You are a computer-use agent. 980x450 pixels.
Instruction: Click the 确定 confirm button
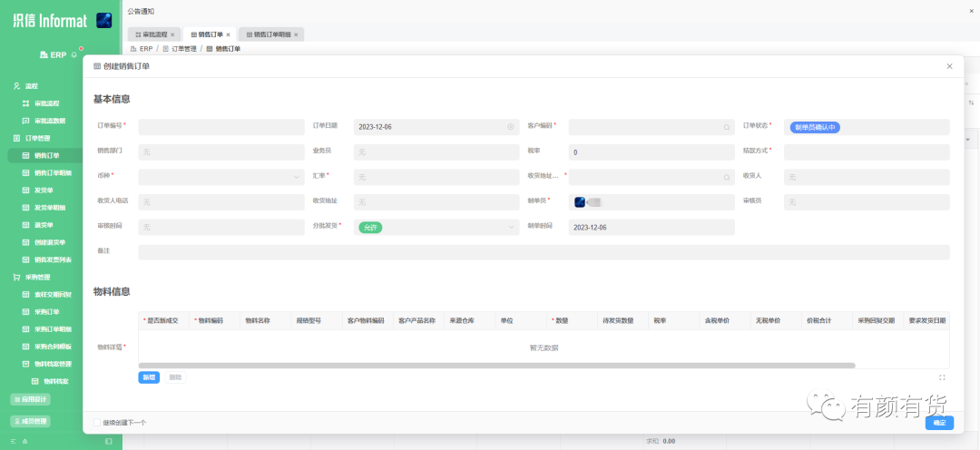[x=938, y=423]
